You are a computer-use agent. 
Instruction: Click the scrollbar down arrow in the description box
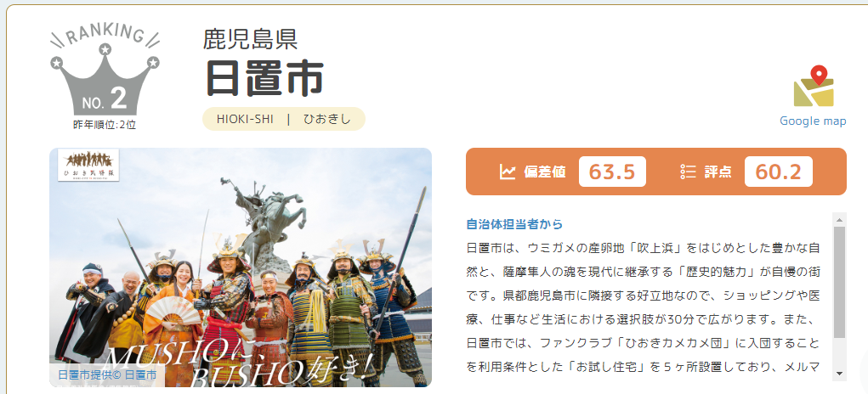(839, 374)
